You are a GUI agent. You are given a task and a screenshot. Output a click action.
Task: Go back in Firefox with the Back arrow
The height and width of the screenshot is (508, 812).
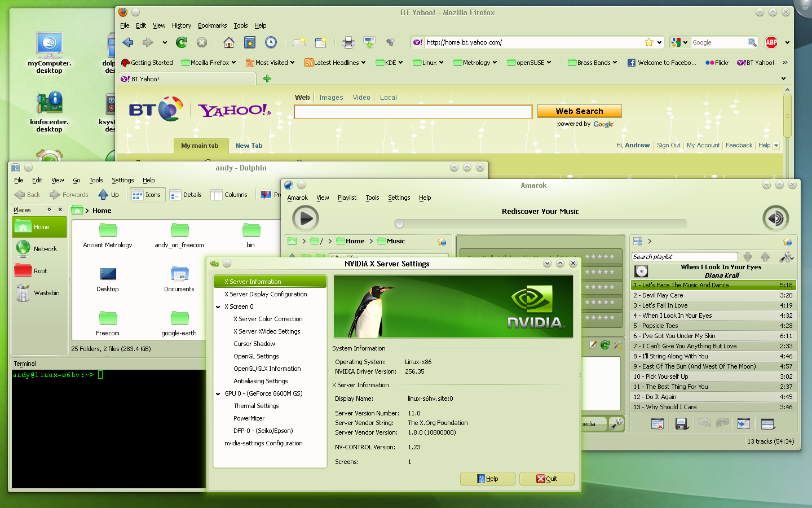click(128, 42)
